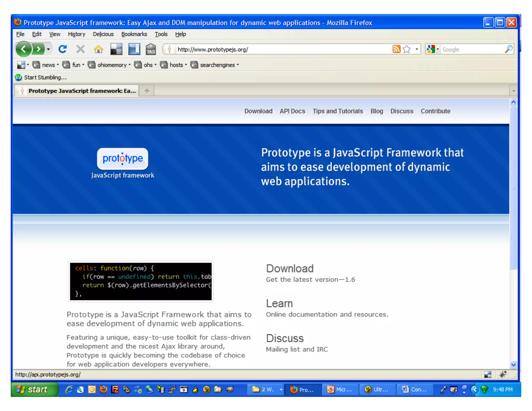Click the Reload page icon

pyautogui.click(x=62, y=49)
